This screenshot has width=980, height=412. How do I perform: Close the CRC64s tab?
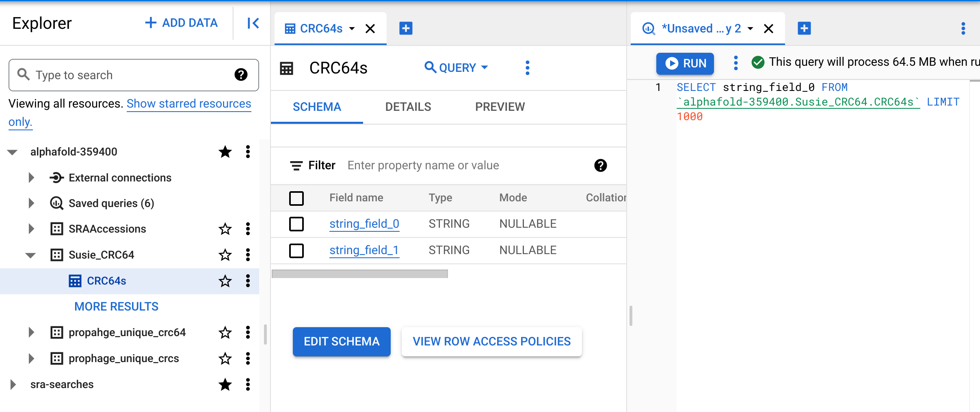[x=370, y=29]
